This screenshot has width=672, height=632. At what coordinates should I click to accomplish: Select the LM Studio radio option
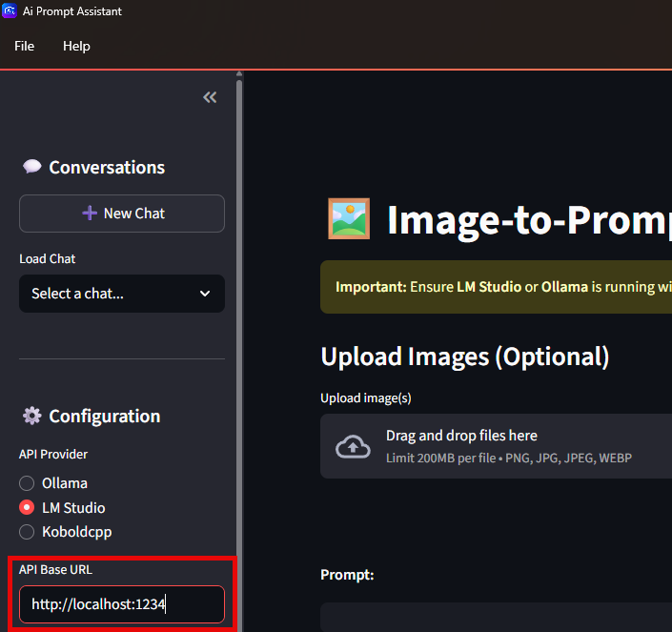point(27,508)
